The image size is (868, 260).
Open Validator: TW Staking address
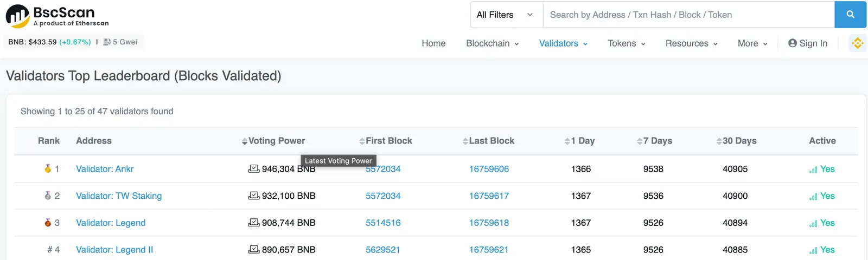tap(119, 196)
